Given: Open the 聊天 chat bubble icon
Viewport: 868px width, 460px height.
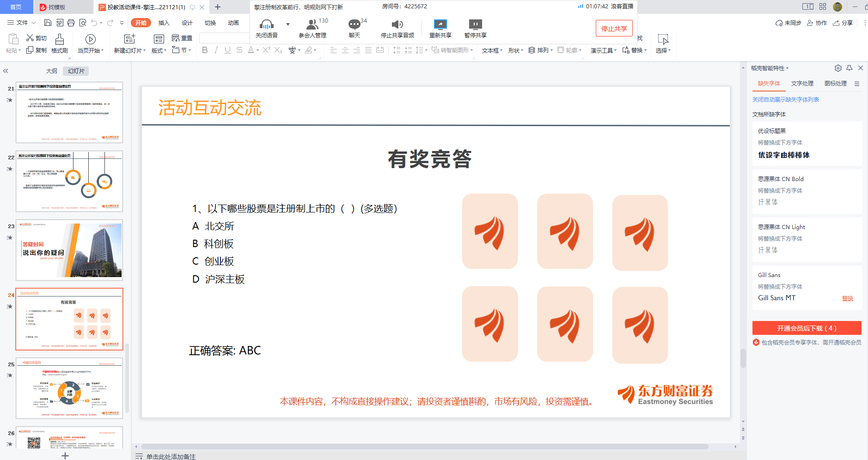Looking at the screenshot, I should pos(354,25).
